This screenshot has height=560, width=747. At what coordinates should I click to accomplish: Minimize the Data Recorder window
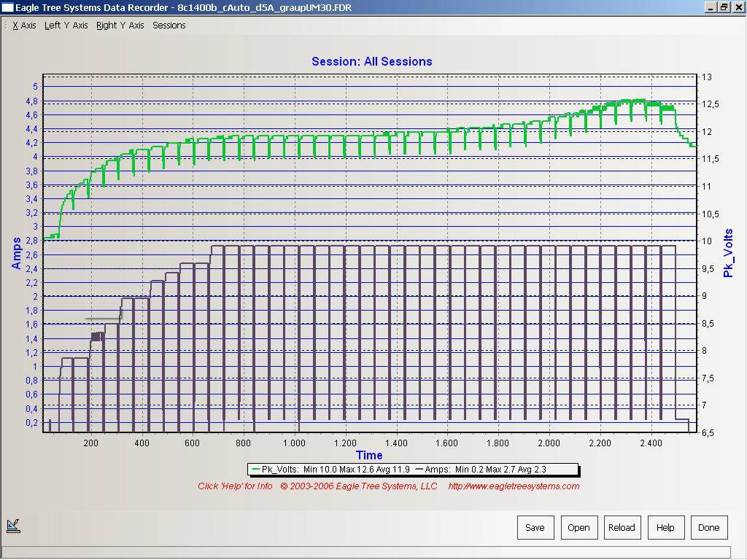(711, 7)
